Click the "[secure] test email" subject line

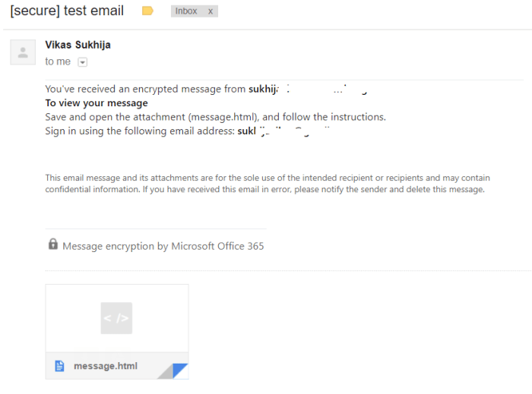point(67,11)
